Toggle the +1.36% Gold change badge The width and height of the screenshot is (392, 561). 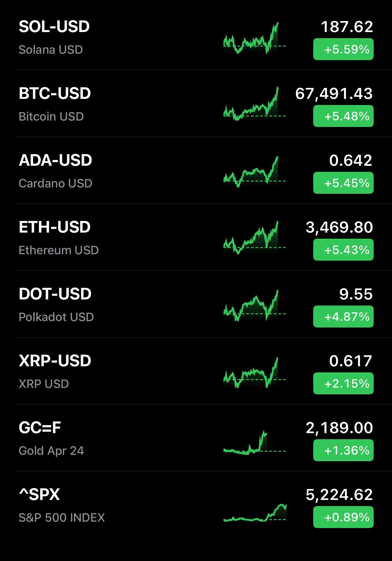(343, 450)
